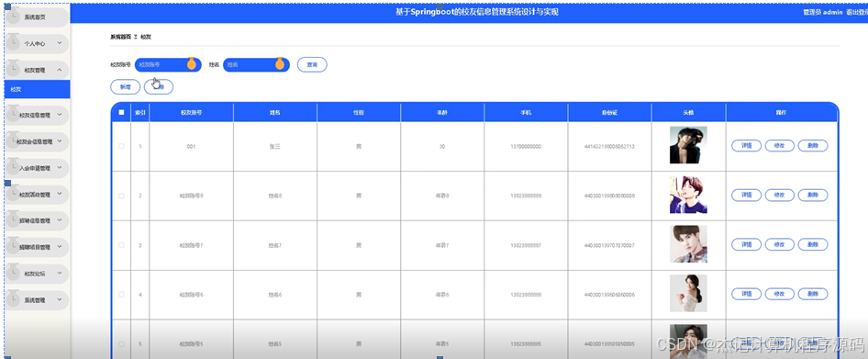Check the checkbox for row 1 (001)
This screenshot has height=359, width=868.
tap(121, 146)
